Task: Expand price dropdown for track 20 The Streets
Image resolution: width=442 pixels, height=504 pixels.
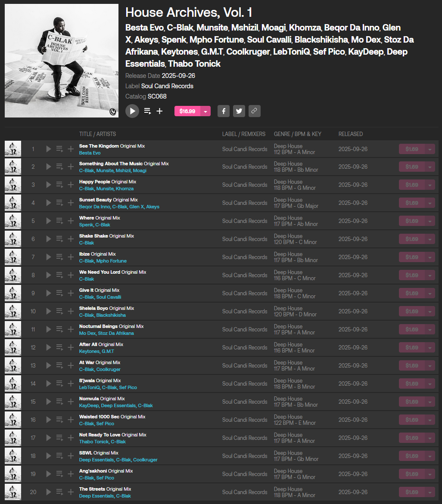Action: click(x=430, y=492)
